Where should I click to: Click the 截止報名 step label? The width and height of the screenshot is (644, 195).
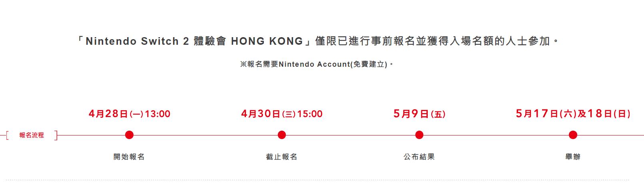pos(282,157)
